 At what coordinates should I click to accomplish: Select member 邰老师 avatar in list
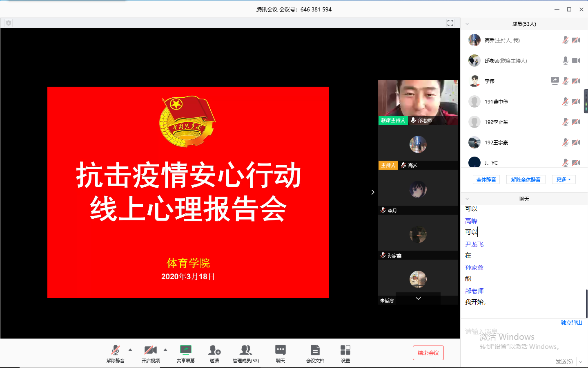click(474, 61)
